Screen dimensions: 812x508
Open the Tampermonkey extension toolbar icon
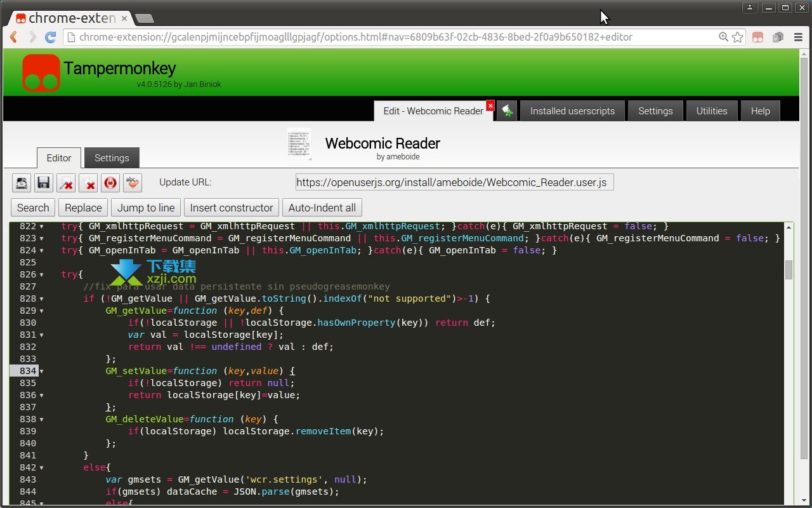(x=757, y=37)
